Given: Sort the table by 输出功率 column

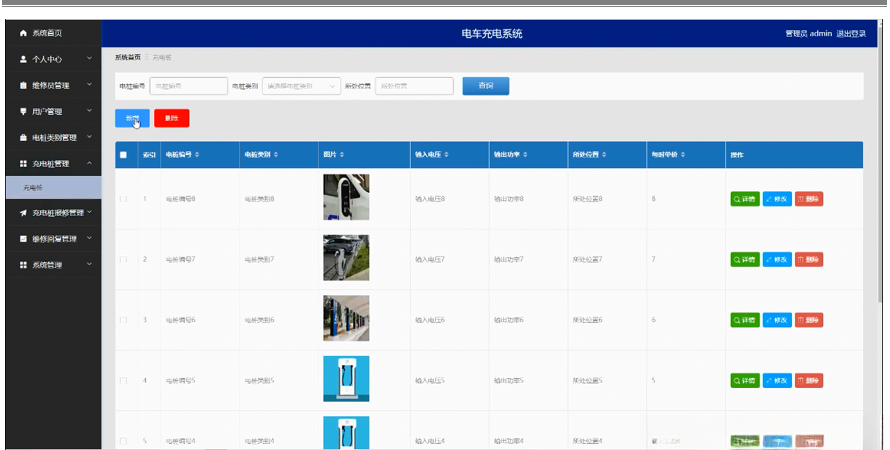Looking at the screenshot, I should [x=525, y=154].
